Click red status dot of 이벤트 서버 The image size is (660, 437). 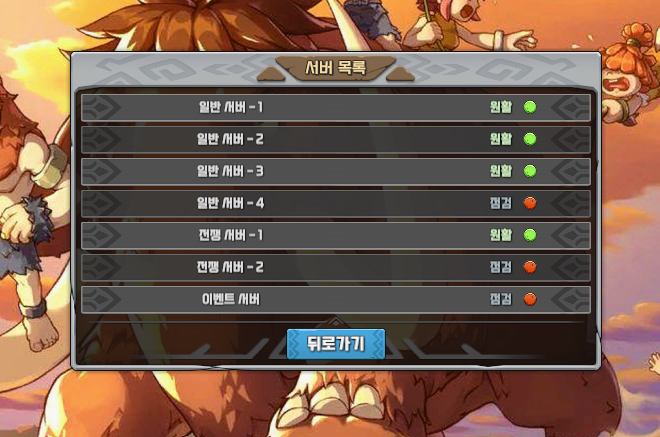click(530, 299)
